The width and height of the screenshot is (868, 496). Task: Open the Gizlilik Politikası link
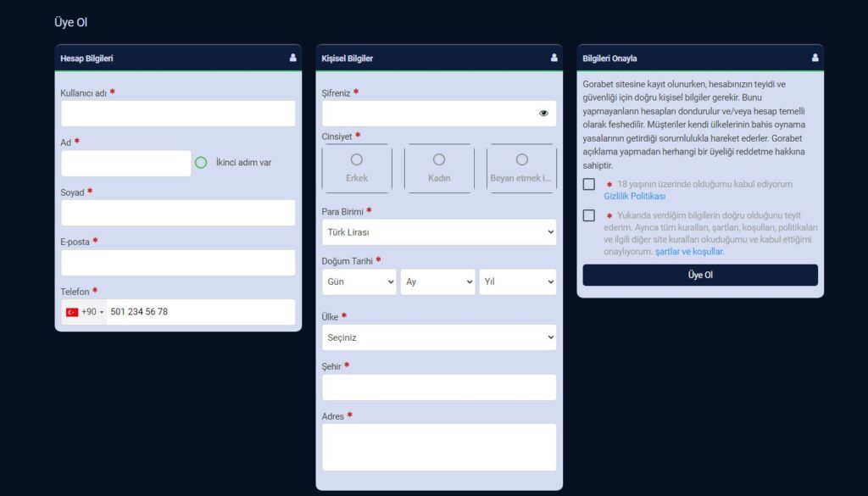[634, 197]
